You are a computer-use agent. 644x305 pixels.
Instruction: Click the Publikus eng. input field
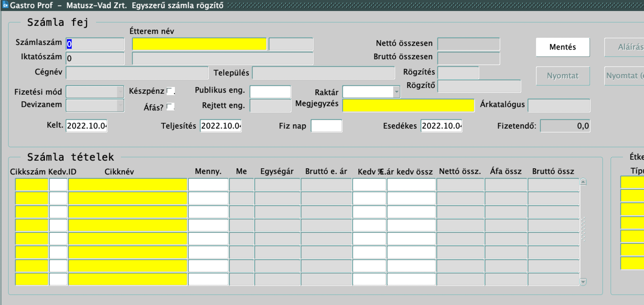(x=270, y=92)
